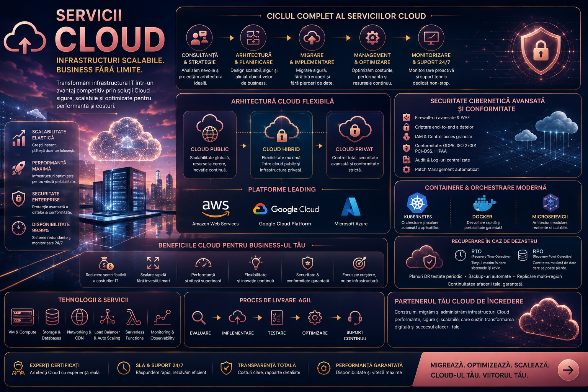Click the Experți Certificați person icon
The width and height of the screenshot is (588, 392).
18,368
